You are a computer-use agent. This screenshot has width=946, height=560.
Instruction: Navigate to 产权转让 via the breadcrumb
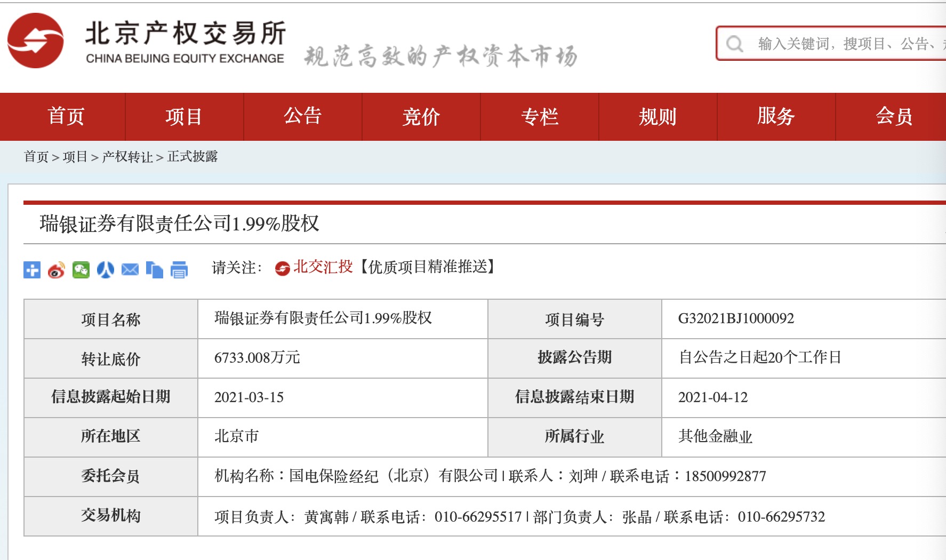pyautogui.click(x=127, y=157)
